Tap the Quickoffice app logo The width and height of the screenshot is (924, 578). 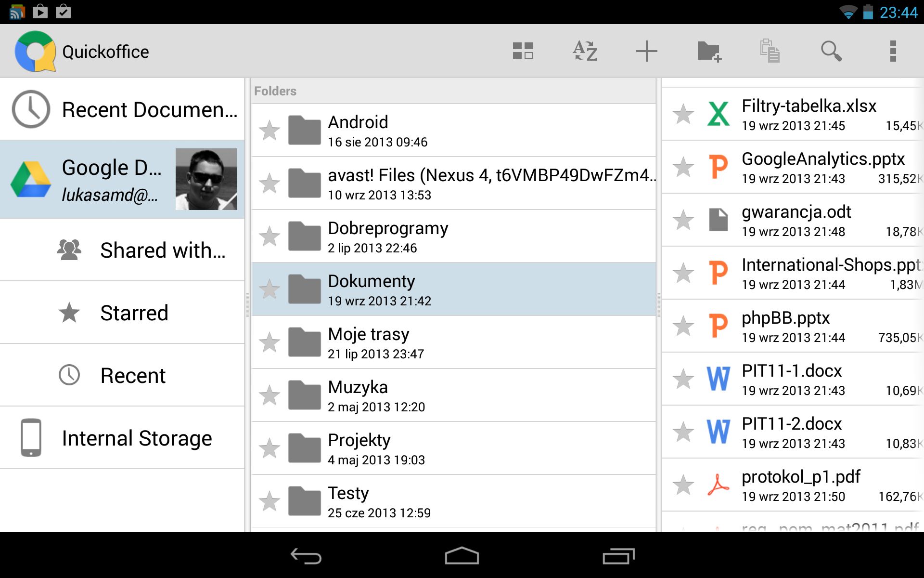tap(35, 51)
